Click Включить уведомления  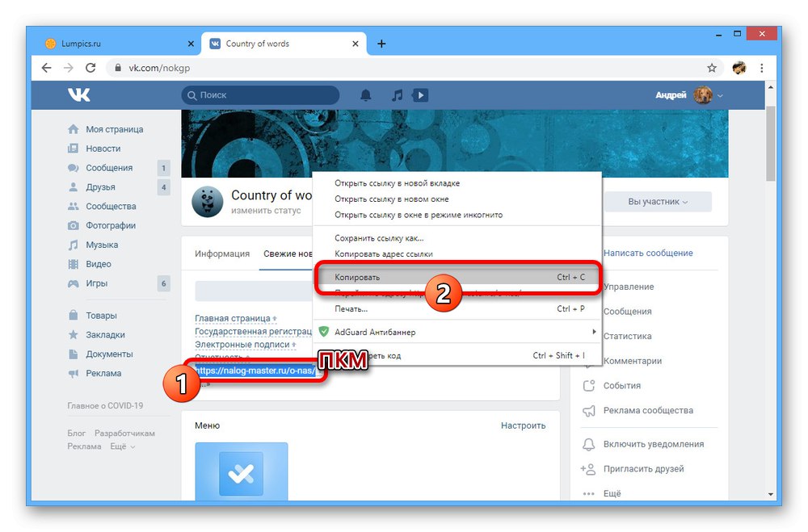tap(643, 444)
